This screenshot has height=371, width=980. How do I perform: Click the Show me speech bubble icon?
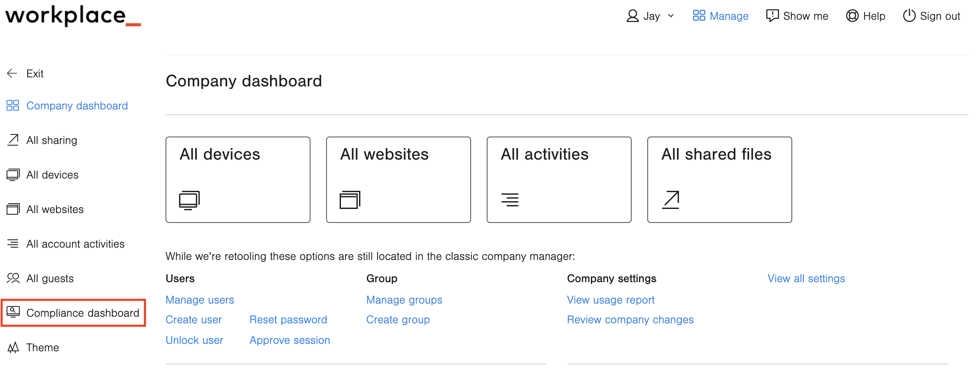[x=772, y=16]
